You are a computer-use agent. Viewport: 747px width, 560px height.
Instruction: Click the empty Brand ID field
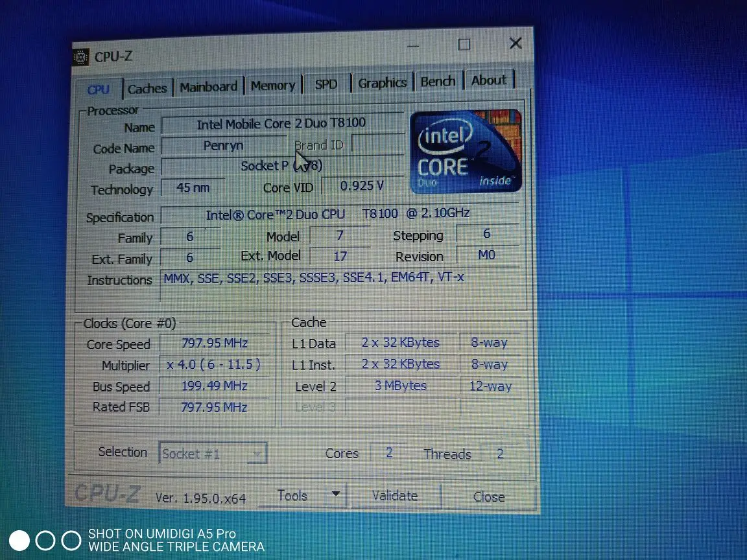click(x=377, y=144)
